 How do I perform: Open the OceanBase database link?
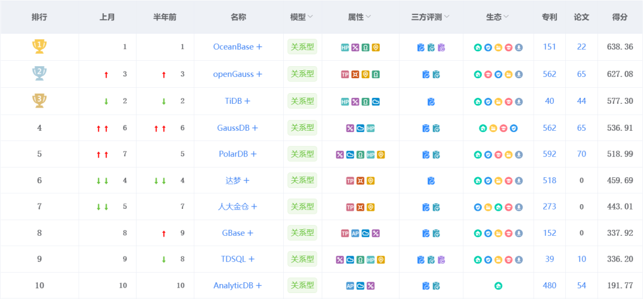click(x=233, y=47)
